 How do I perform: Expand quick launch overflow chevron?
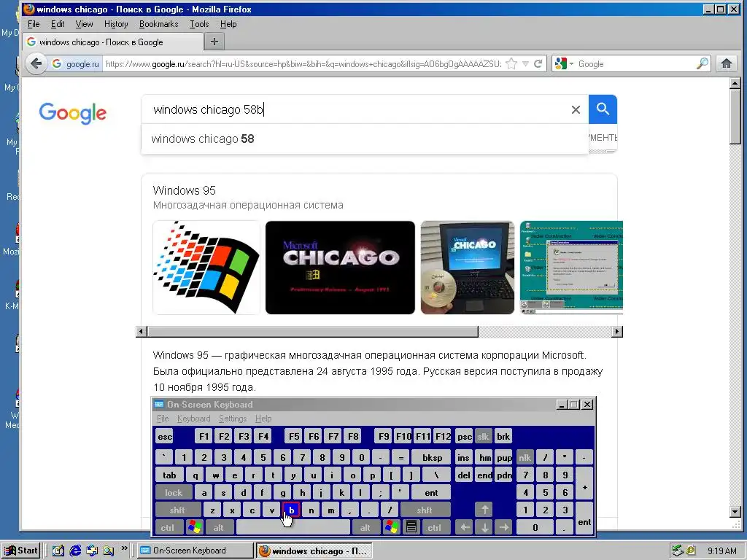(124, 548)
